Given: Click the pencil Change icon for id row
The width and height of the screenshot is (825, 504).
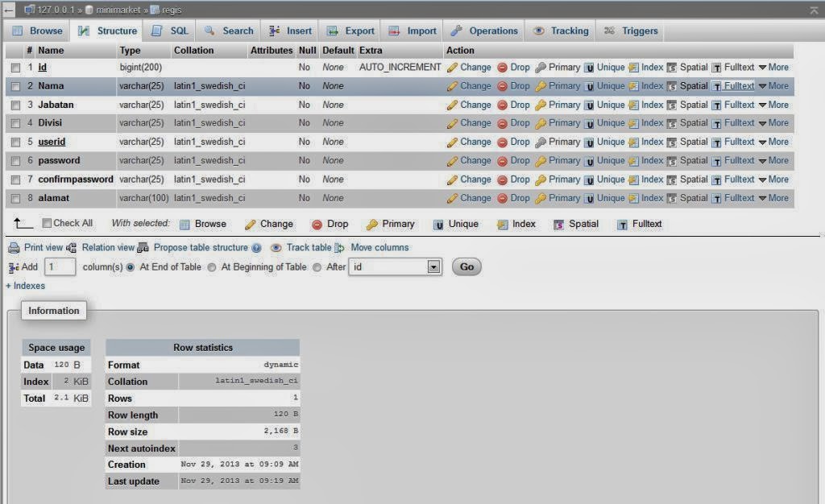Looking at the screenshot, I should pos(452,68).
